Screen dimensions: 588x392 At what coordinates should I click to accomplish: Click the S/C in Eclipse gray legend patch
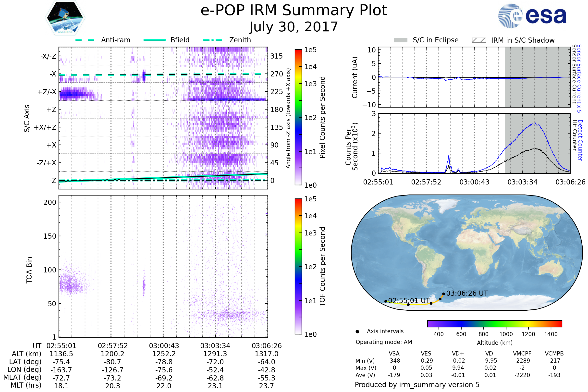pos(400,40)
